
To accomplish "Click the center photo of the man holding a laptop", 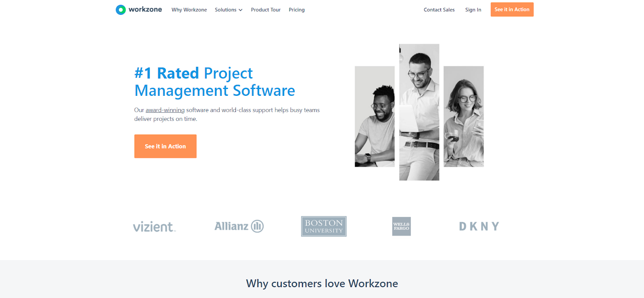I will click(x=419, y=112).
